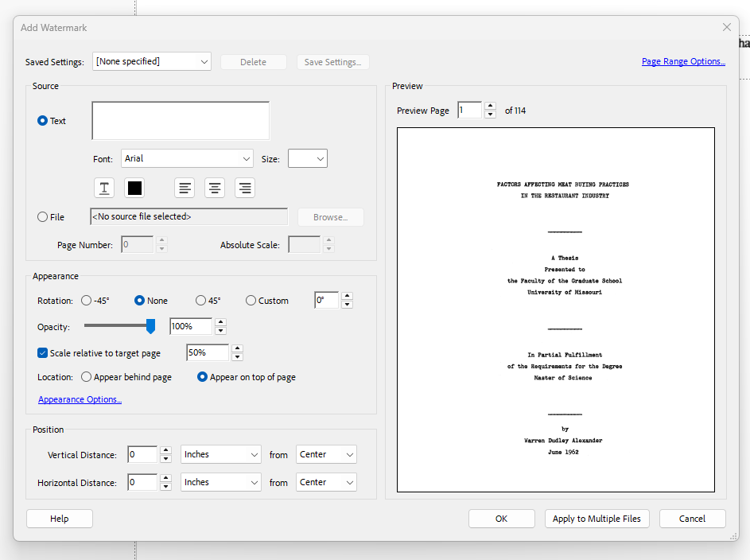
Task: Expand the Saved Settings dropdown
Action: [152, 61]
